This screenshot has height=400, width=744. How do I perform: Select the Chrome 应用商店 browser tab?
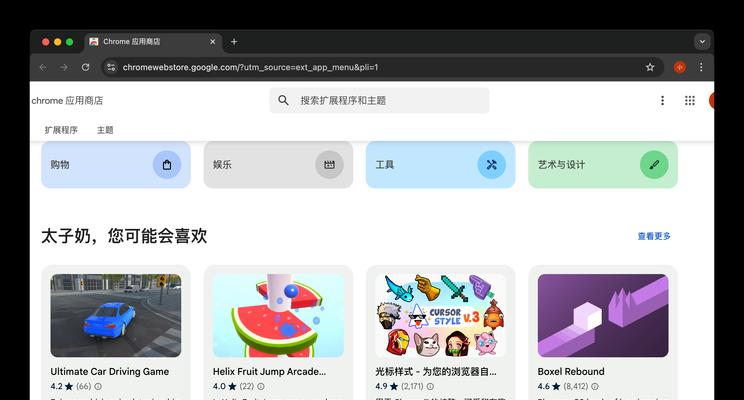tap(153, 42)
